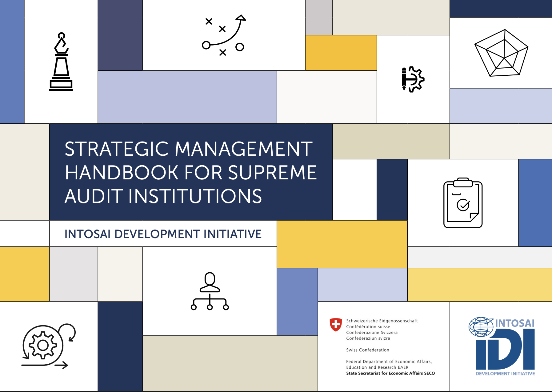Click the Swiss Confederation text line
Screen dimensions: 552x392
367,350
